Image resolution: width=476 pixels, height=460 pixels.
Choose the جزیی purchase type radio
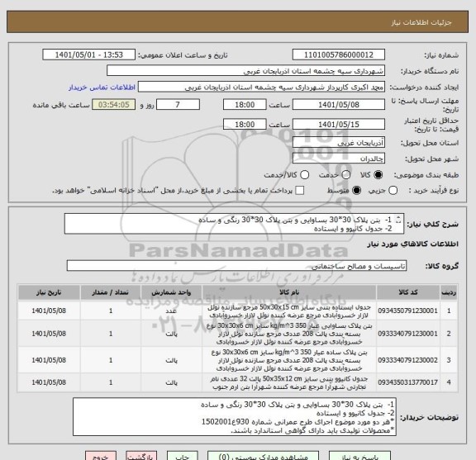393,191
